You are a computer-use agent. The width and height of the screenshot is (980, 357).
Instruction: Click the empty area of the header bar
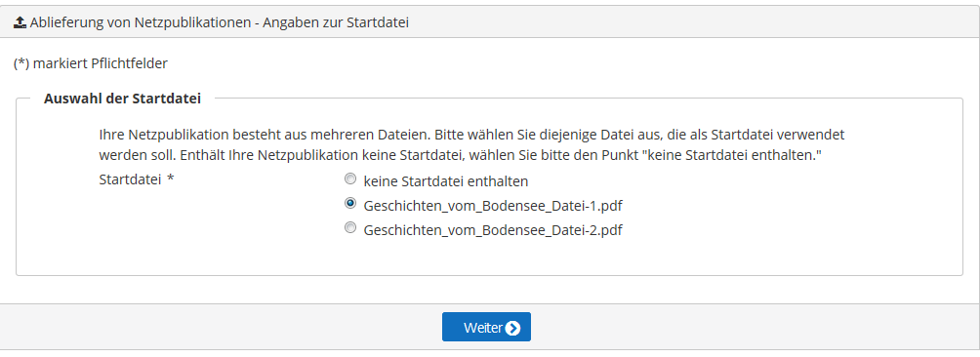(687, 23)
